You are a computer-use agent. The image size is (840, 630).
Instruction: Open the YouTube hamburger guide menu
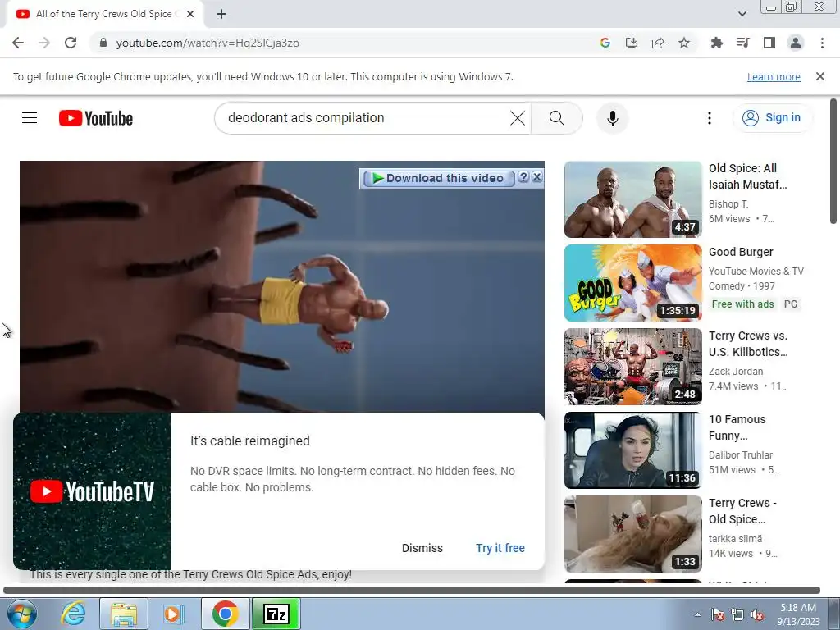tap(30, 118)
